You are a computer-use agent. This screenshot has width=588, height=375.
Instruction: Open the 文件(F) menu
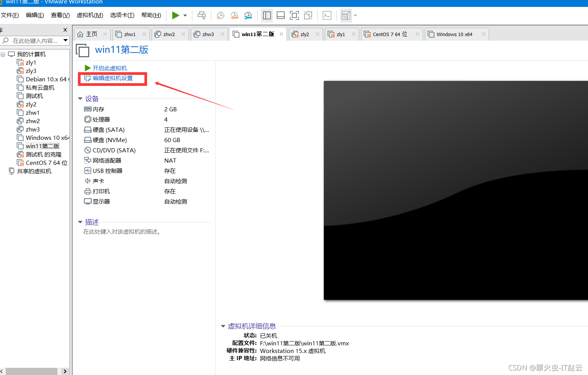[x=10, y=15]
